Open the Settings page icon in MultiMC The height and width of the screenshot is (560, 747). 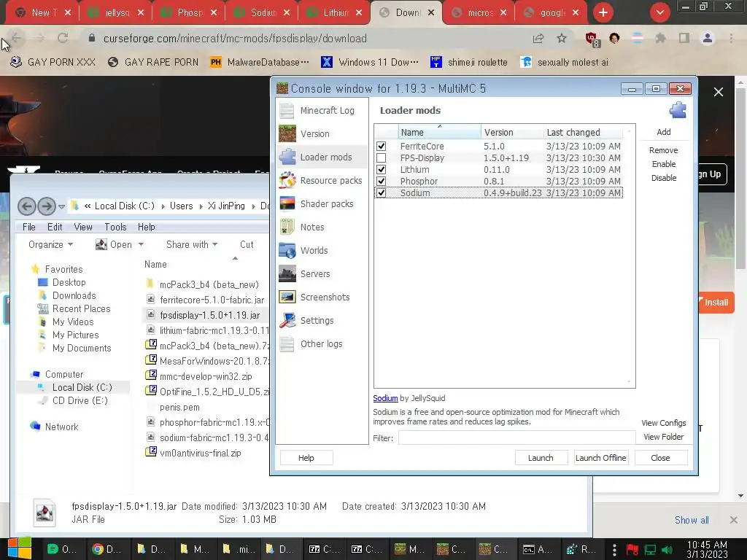click(287, 321)
